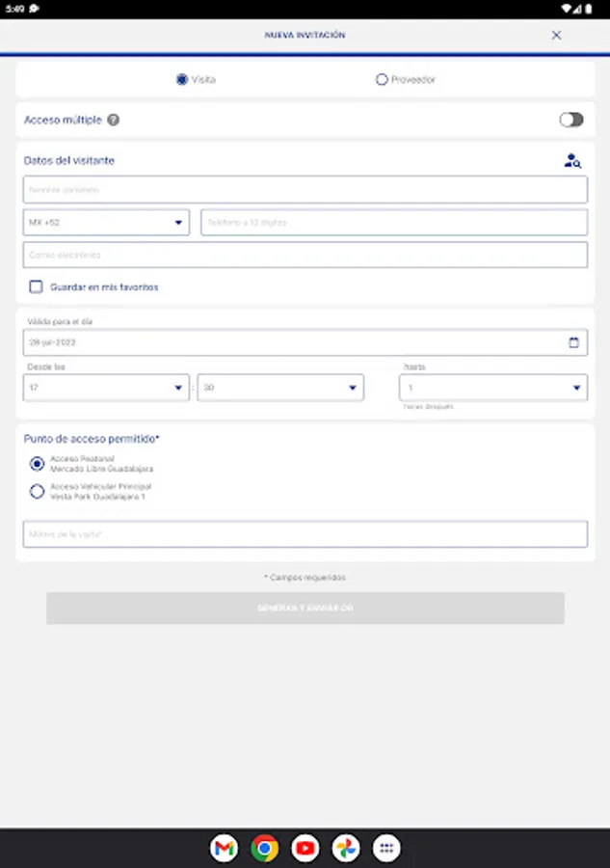Expand the hasta duration dropdown
The height and width of the screenshot is (868, 610).
(492, 388)
